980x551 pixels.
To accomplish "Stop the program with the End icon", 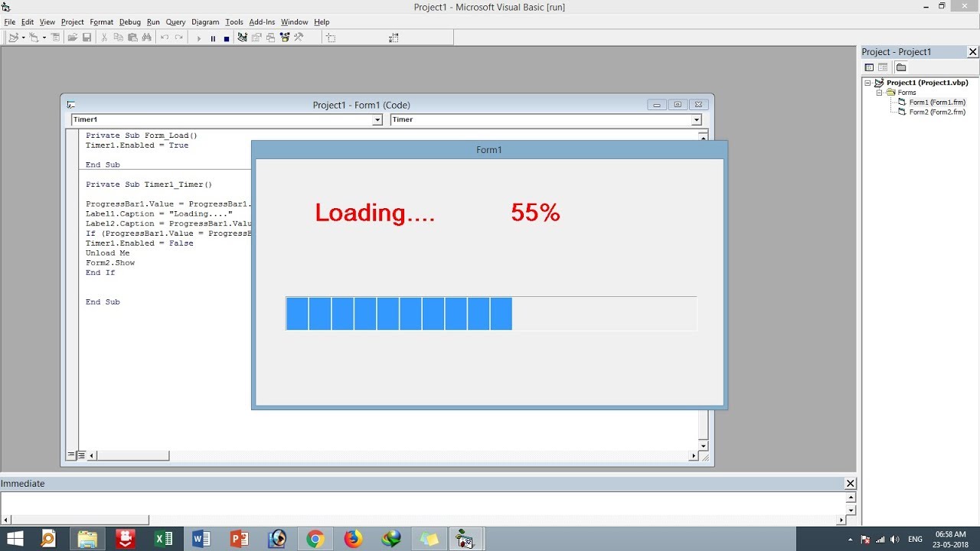I will coord(227,38).
